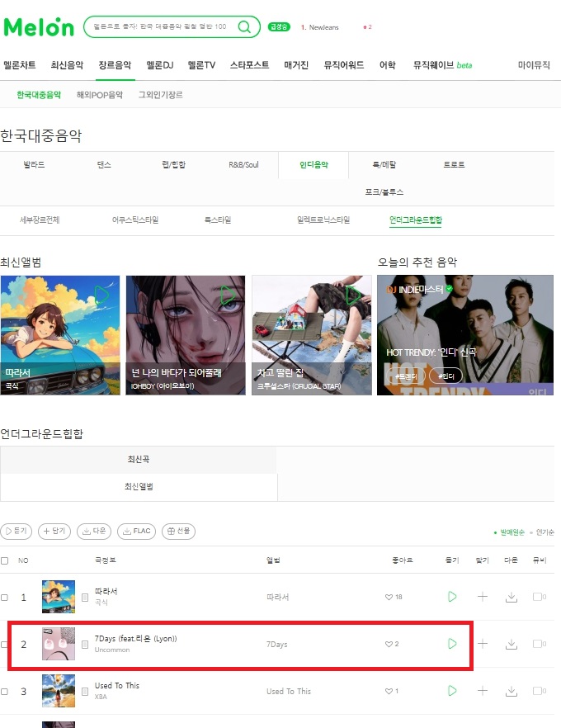Switch to the 해외POP음악 sub-tab

tap(100, 95)
